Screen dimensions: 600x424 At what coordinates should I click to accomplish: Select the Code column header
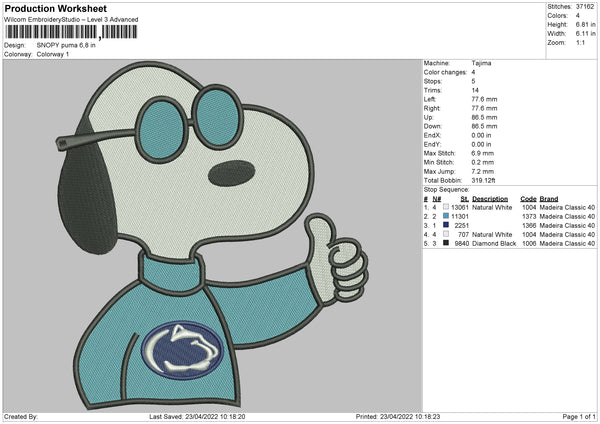[x=530, y=198]
